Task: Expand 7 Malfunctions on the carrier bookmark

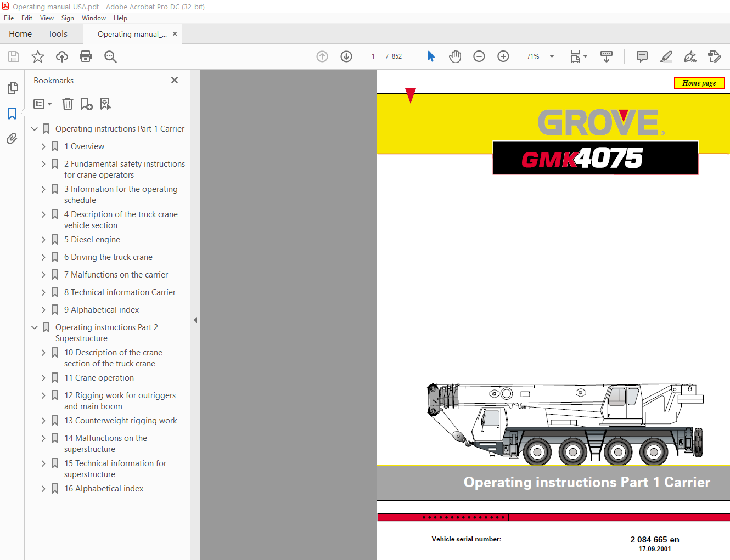Action: [x=43, y=275]
